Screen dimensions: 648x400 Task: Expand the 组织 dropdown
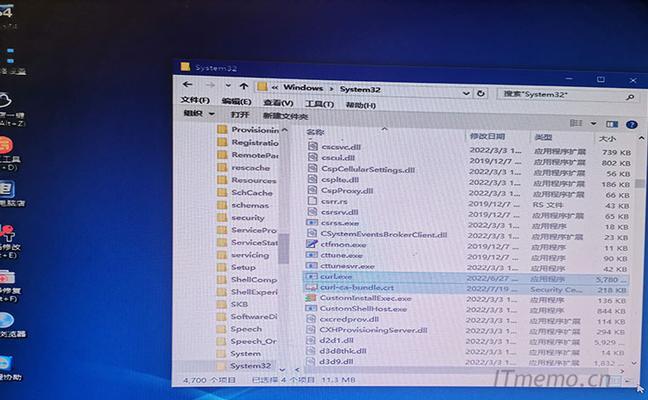[x=199, y=113]
